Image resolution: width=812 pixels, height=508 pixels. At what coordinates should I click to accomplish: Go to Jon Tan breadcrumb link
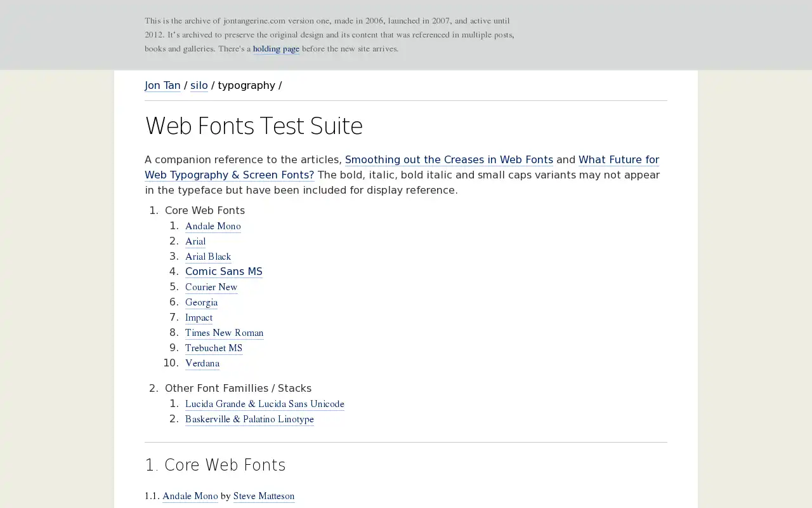click(x=162, y=85)
